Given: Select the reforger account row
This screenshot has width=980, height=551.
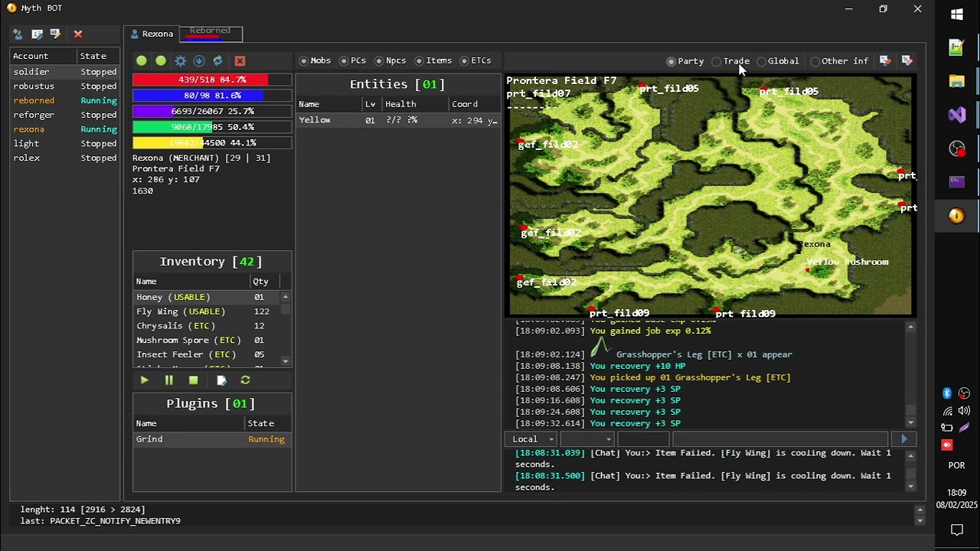Looking at the screenshot, I should pos(65,115).
